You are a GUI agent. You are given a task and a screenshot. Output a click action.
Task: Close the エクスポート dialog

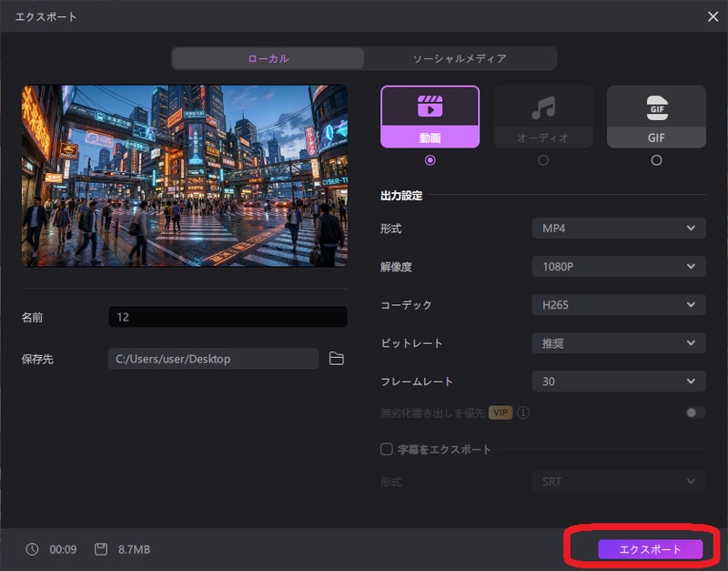click(713, 16)
